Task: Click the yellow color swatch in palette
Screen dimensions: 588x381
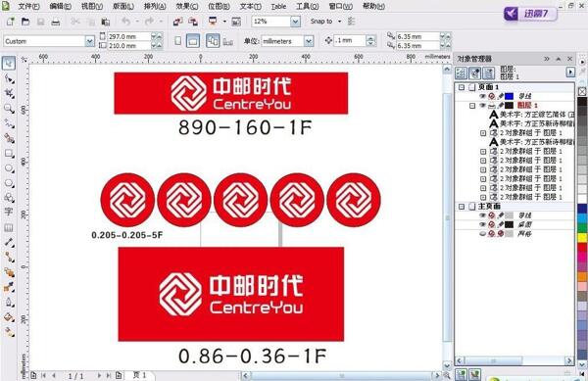Action: (x=582, y=238)
